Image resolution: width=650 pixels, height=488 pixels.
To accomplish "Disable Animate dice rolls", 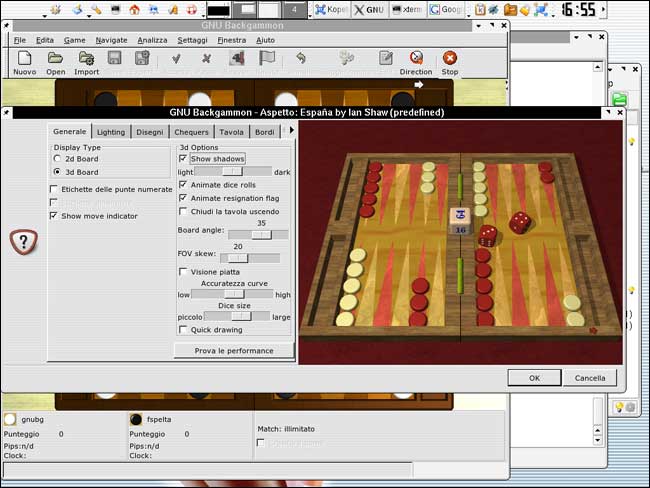I will pyautogui.click(x=183, y=185).
